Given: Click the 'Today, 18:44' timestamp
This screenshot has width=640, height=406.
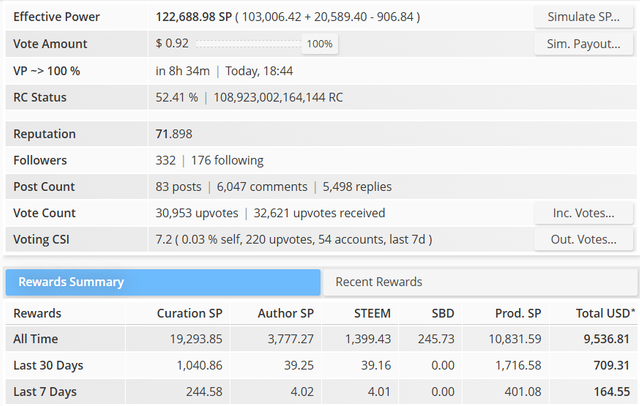Looking at the screenshot, I should (259, 71).
